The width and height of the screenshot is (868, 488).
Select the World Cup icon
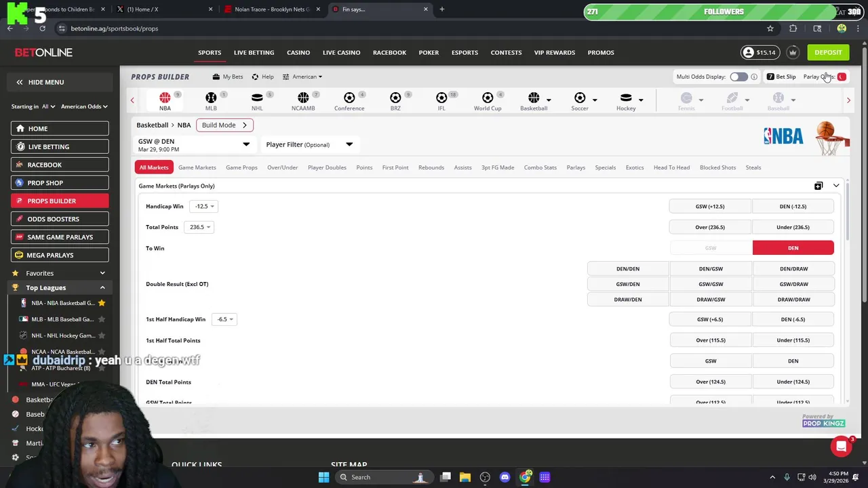point(488,98)
